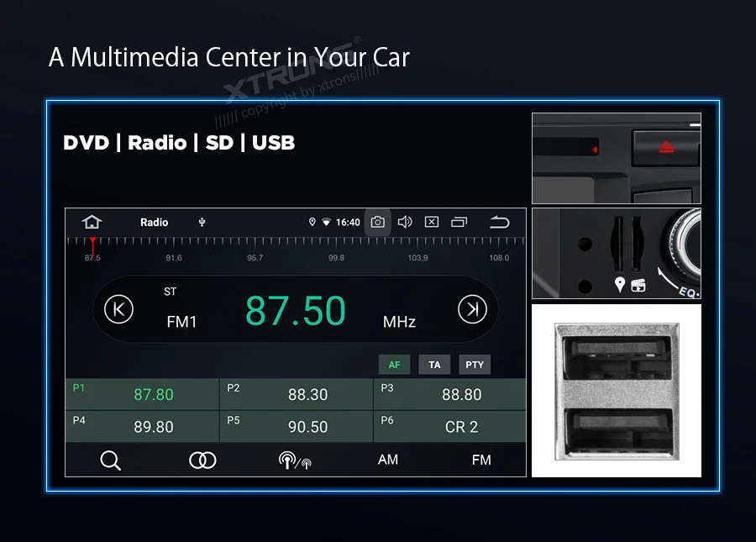The height and width of the screenshot is (542, 756).
Task: Start station search with magnifier icon
Action: coord(111,460)
